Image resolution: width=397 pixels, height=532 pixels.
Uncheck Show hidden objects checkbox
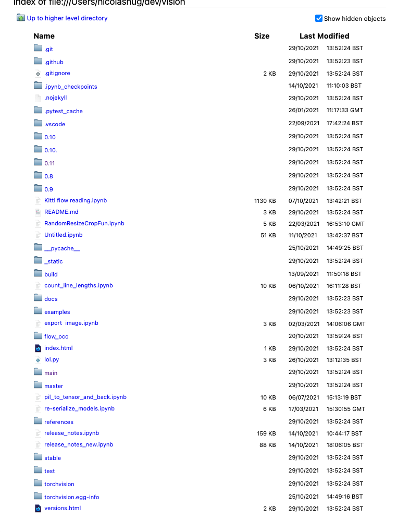pos(319,18)
